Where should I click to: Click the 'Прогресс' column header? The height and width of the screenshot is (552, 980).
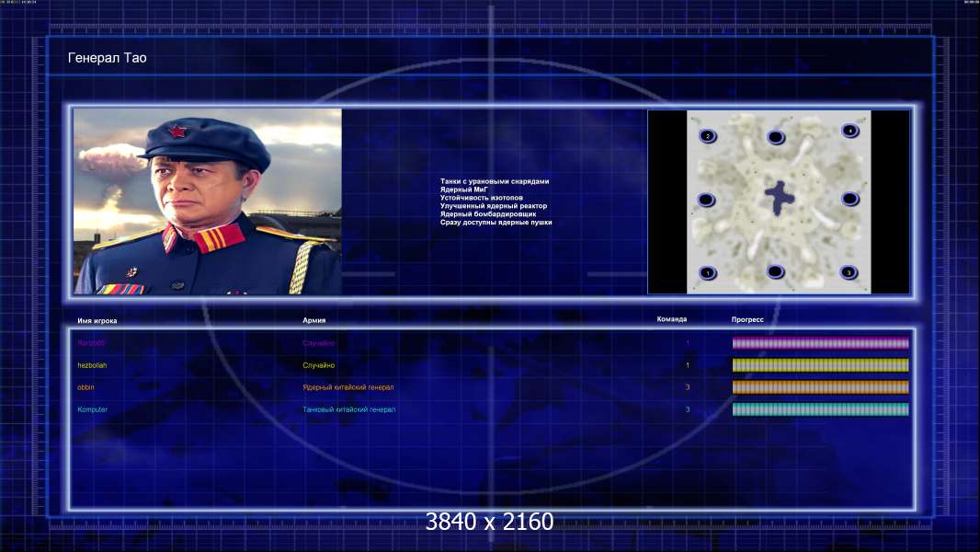pyautogui.click(x=747, y=319)
